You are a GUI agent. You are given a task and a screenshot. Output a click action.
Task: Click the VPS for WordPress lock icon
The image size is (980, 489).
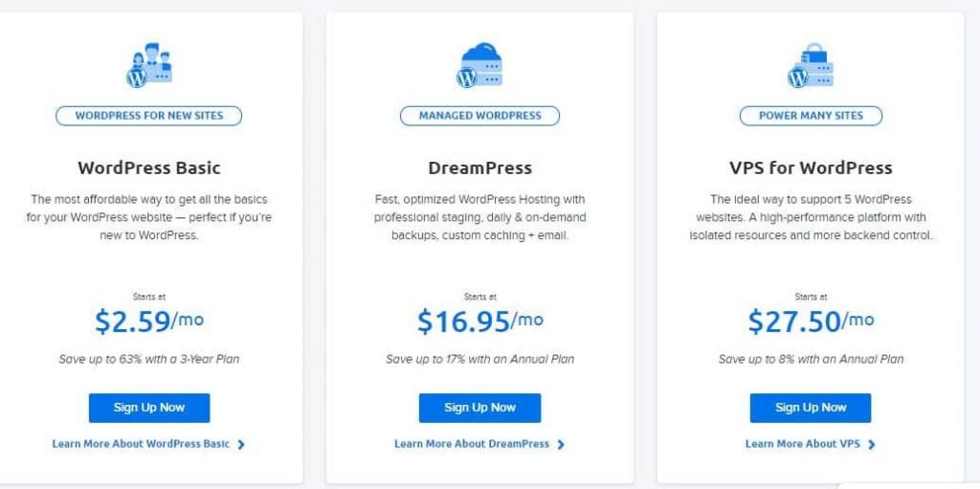point(811,65)
